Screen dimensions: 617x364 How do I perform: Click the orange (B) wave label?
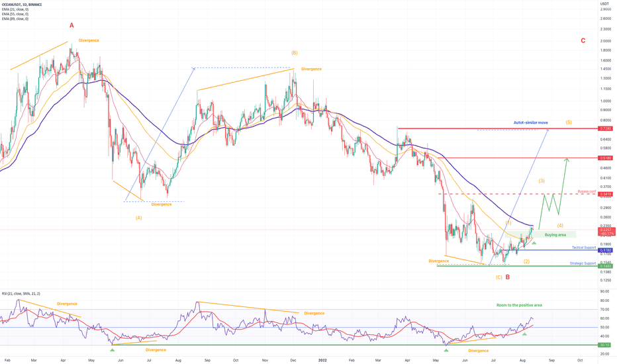point(295,53)
